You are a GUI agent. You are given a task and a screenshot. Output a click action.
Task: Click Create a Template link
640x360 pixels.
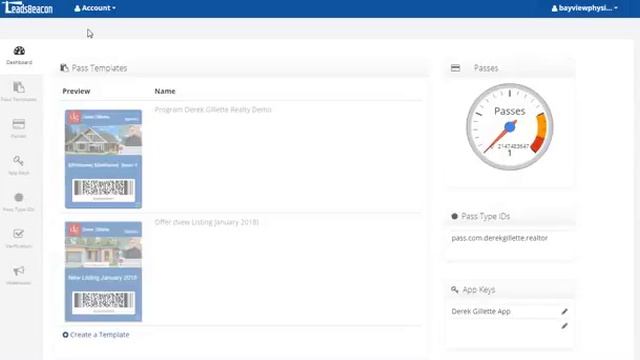pyautogui.click(x=100, y=335)
